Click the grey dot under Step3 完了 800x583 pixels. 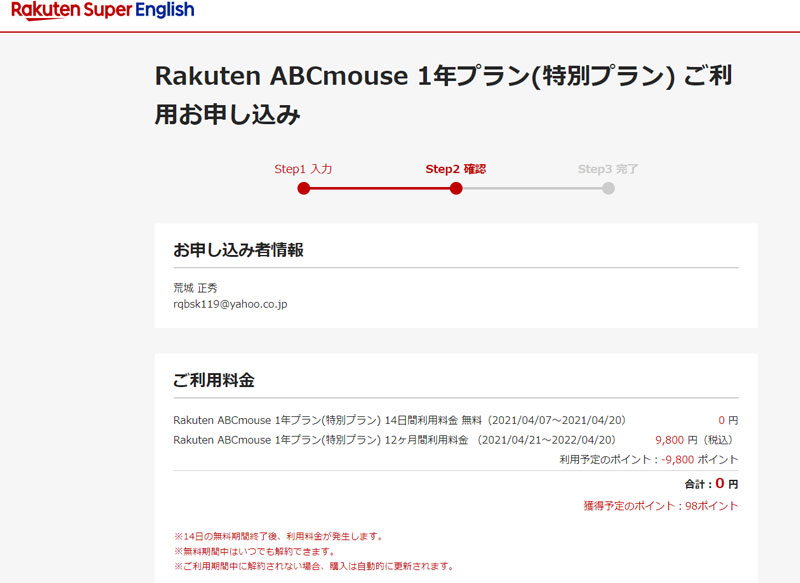pyautogui.click(x=608, y=189)
